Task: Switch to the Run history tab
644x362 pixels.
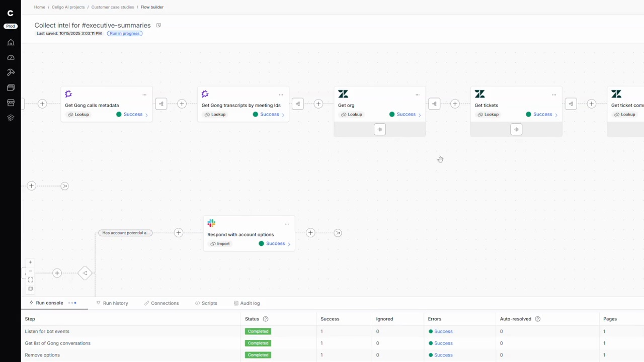Action: click(115, 303)
